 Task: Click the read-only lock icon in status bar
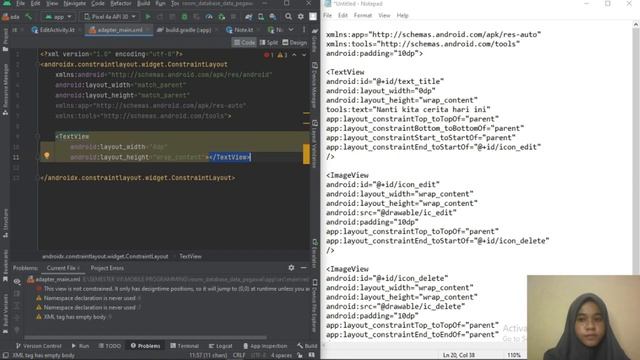coord(300,356)
